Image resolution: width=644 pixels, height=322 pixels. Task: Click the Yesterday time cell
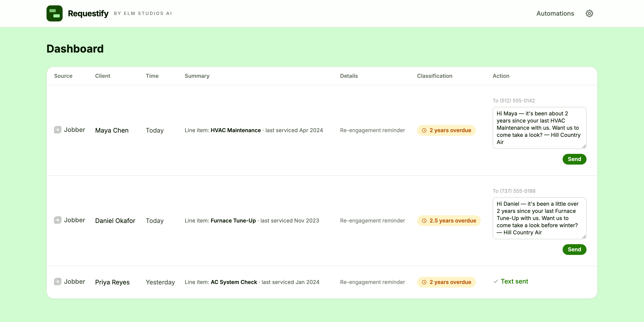160,282
